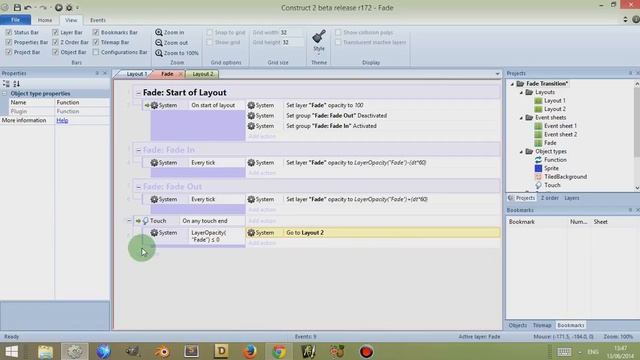Toggle the Bookmarks Bar checkbox

point(96,32)
